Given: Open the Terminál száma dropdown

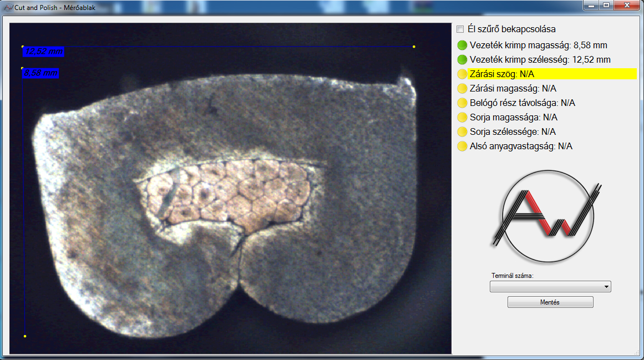Looking at the screenshot, I should (x=550, y=287).
